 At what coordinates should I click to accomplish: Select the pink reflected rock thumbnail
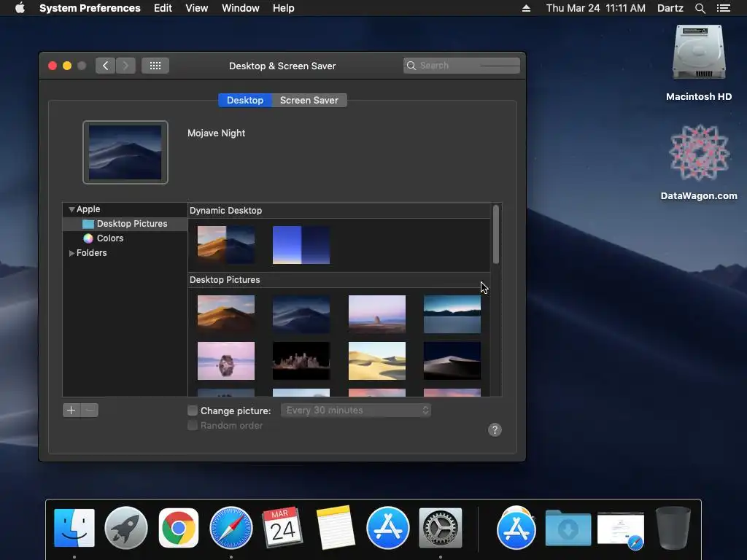pyautogui.click(x=226, y=360)
